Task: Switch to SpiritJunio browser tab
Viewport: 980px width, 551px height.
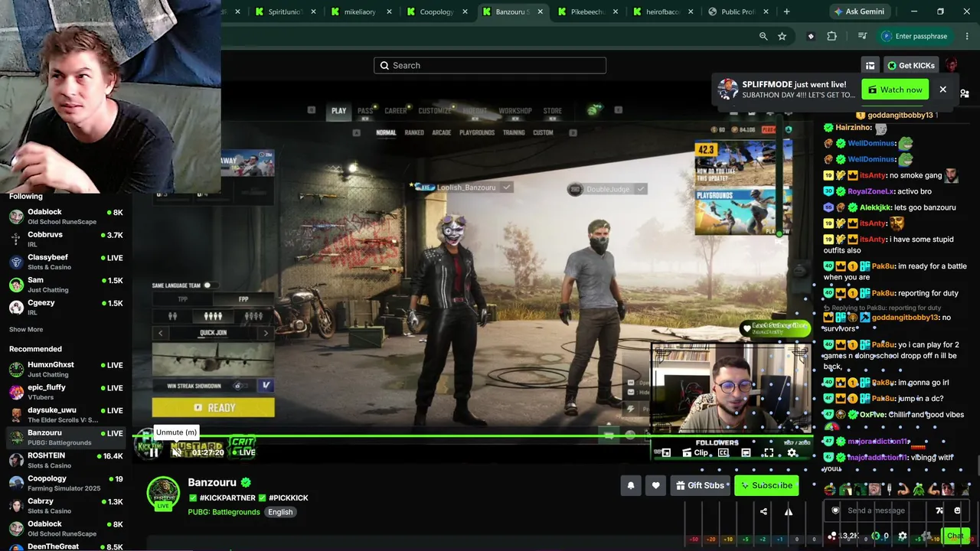Action: pos(285,11)
